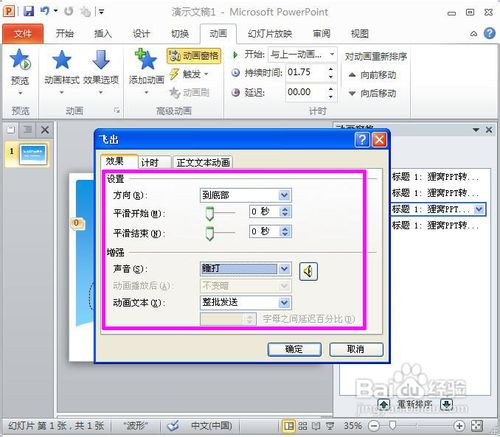Open the Review ribbon tab

[321, 34]
